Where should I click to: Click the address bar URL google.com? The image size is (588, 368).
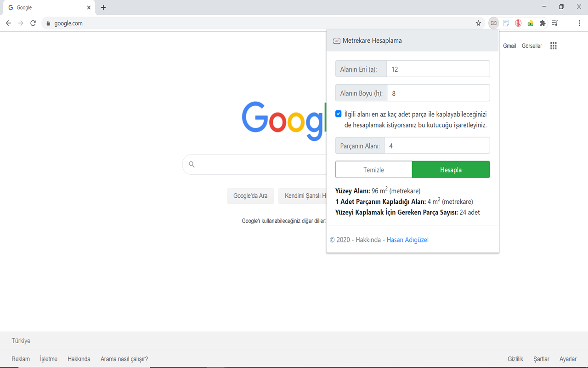(68, 23)
